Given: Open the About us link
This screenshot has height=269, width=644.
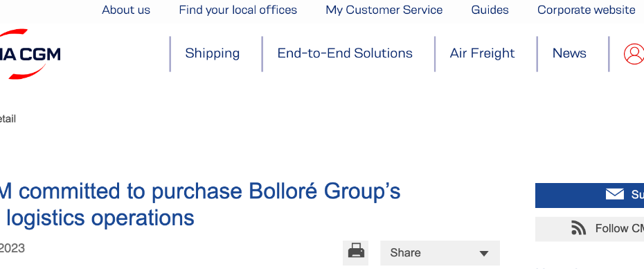Looking at the screenshot, I should click(x=126, y=10).
